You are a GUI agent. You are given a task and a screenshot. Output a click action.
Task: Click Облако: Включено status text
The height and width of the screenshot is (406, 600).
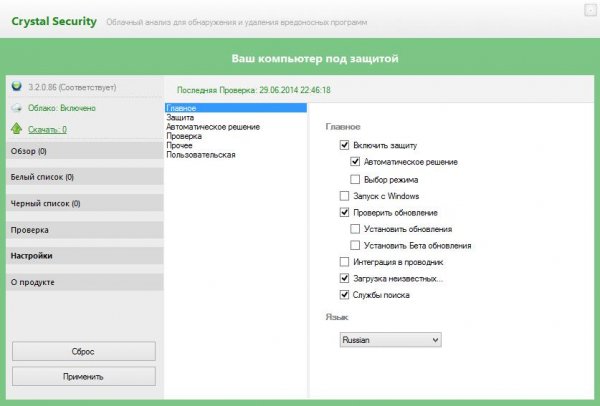tap(62, 108)
